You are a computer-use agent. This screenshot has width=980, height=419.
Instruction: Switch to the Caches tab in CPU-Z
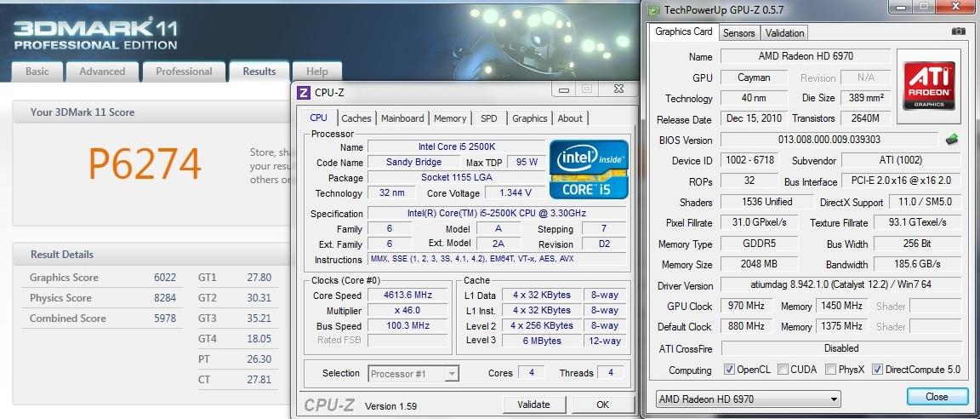[356, 118]
